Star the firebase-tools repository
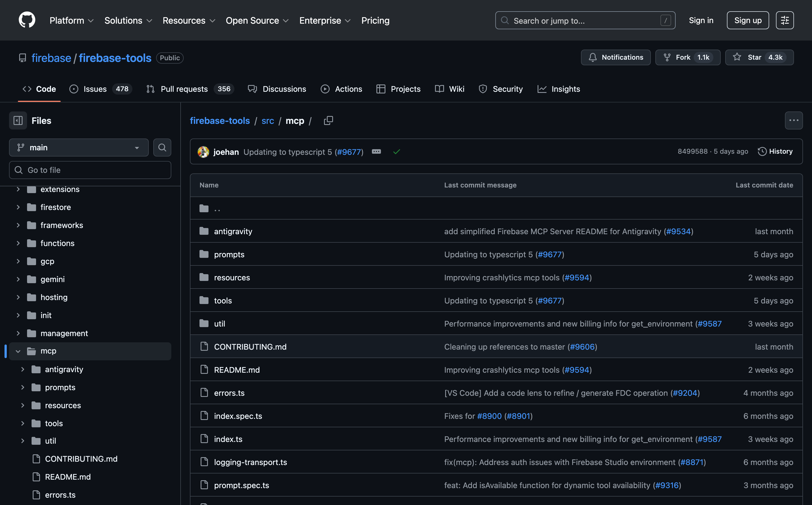This screenshot has width=812, height=505. pos(759,57)
